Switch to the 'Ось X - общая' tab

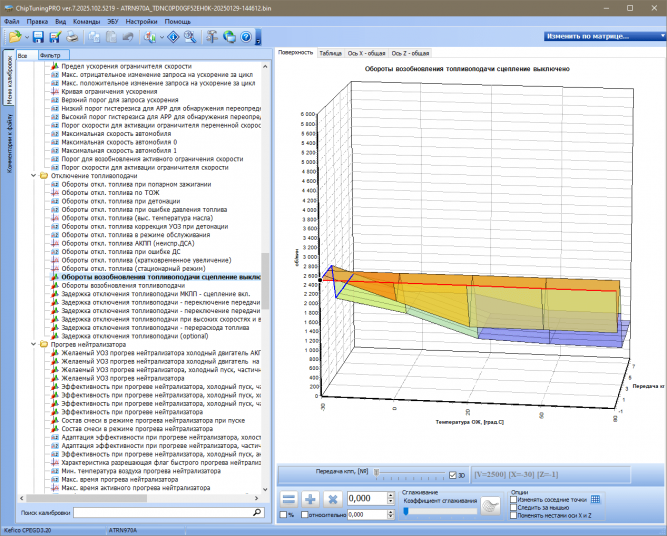click(366, 53)
